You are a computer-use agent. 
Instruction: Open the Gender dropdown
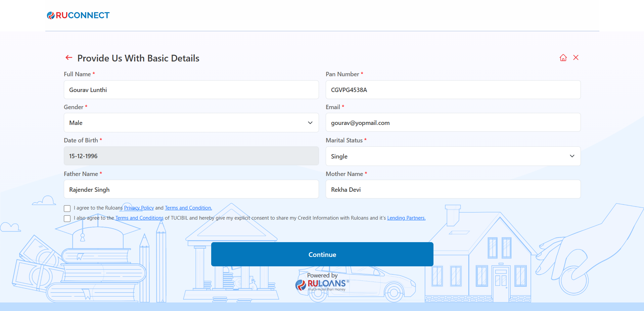point(191,123)
